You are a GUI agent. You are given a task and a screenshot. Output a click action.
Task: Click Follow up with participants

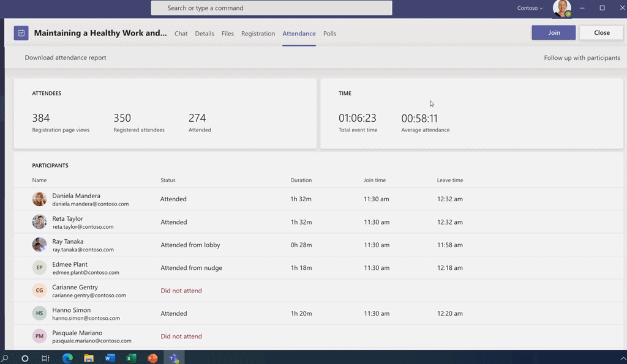(582, 58)
